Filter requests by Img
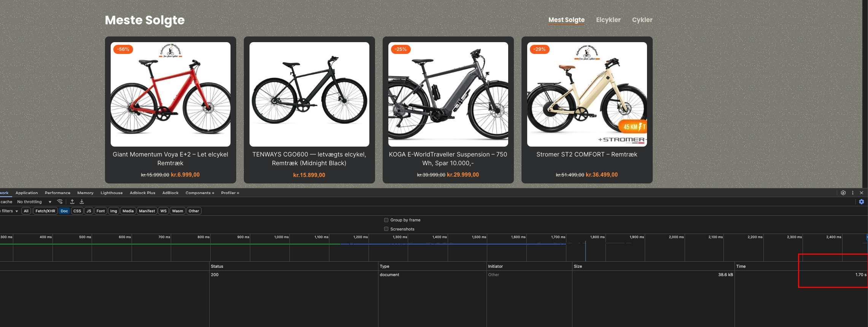Screen dimensions: 868x327 114,211
